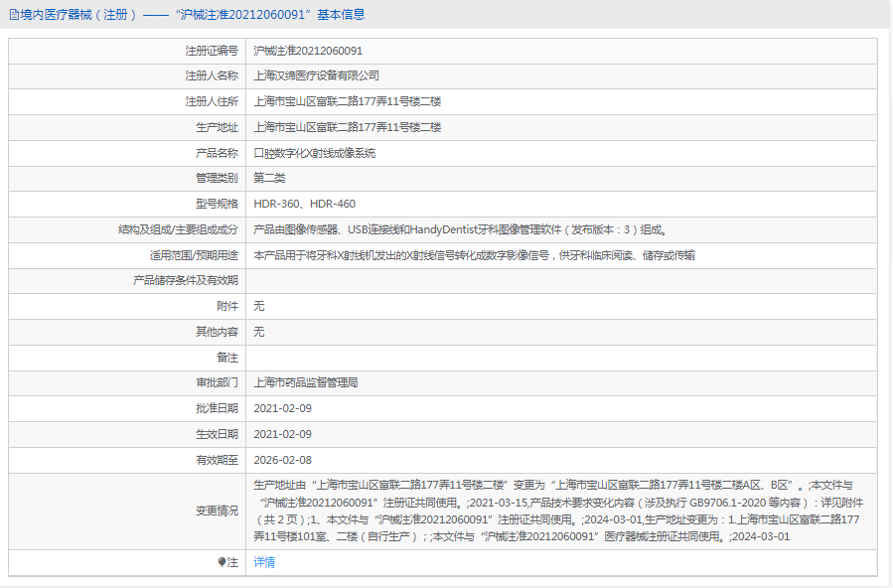Click the label 产品名称

(217, 153)
